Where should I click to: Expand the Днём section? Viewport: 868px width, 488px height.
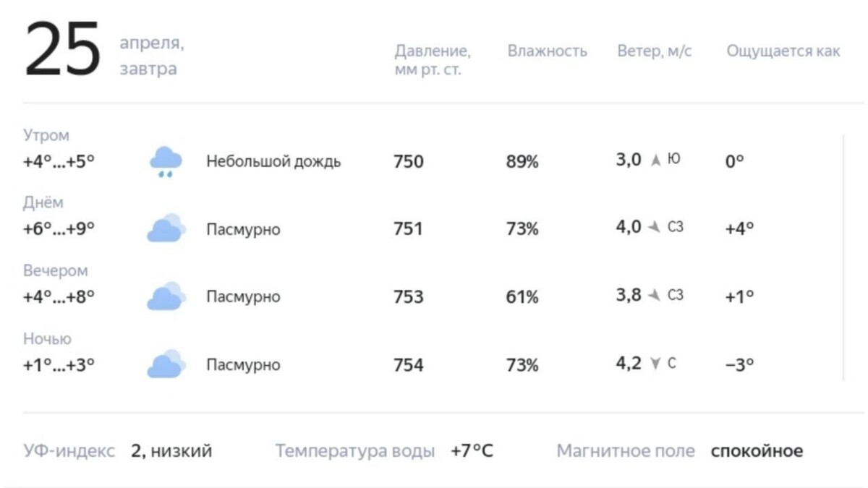click(x=42, y=202)
